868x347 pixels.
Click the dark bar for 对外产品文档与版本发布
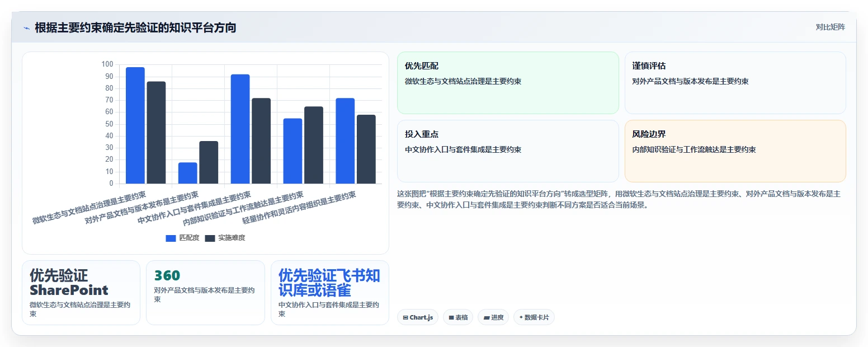tap(209, 162)
